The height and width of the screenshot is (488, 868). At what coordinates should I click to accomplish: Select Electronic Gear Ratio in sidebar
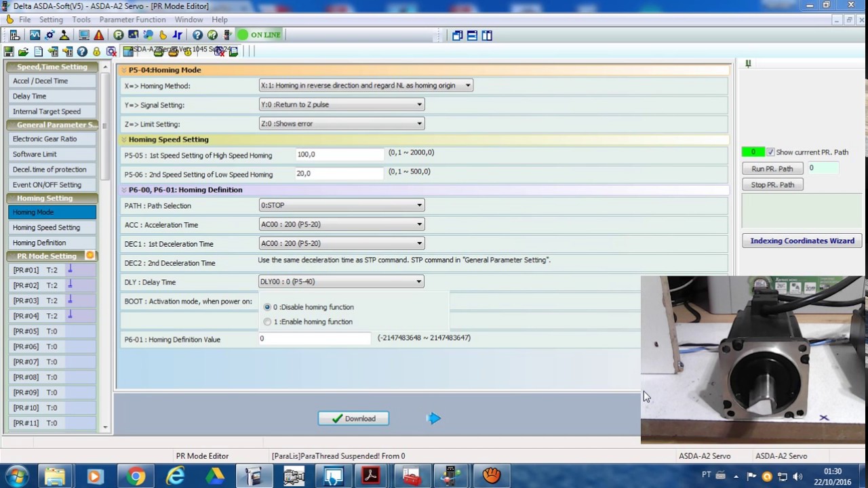[52, 139]
